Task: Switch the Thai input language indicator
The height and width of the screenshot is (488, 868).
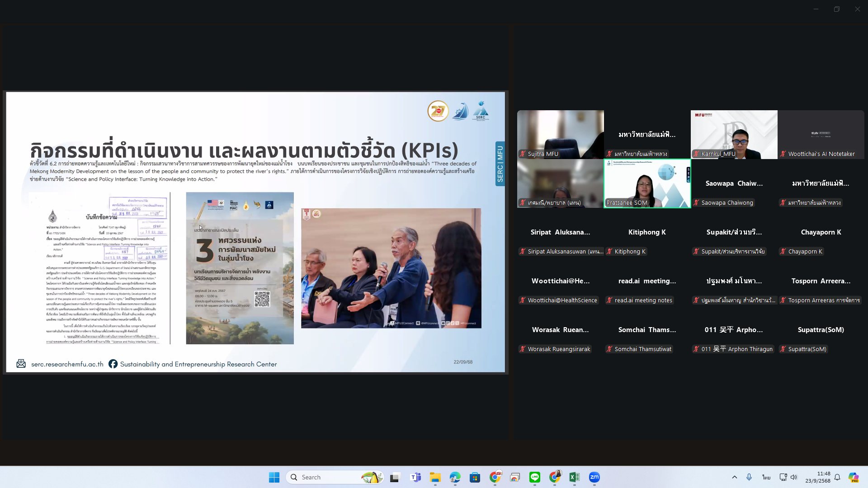Action: [766, 477]
